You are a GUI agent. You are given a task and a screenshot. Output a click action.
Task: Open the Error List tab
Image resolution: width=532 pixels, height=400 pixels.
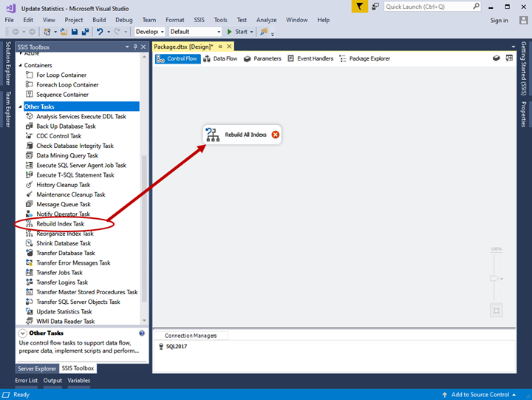(26, 380)
